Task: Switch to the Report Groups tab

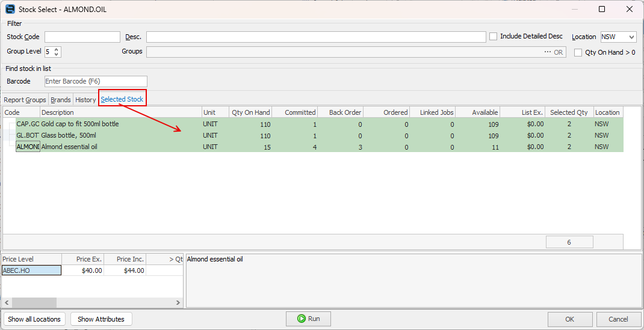Action: tap(25, 100)
